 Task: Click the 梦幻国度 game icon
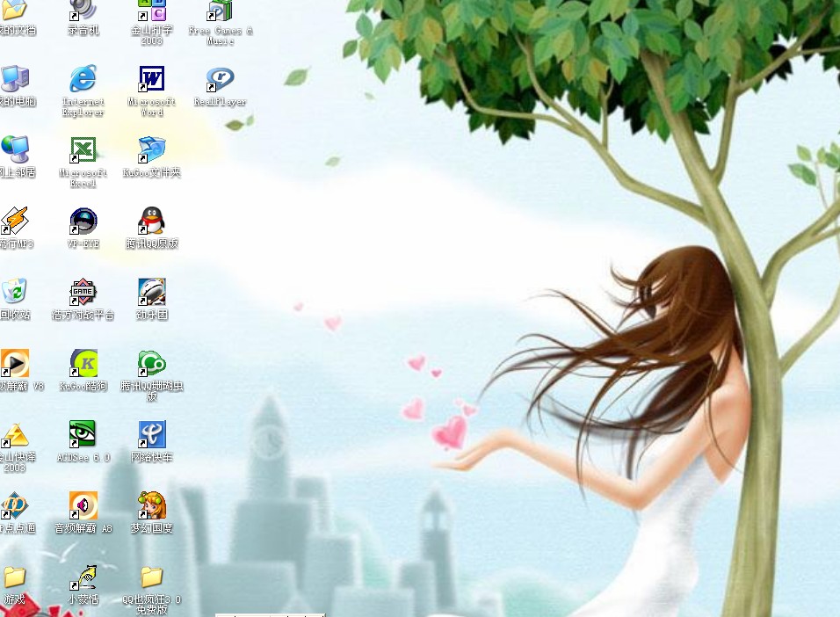pos(152,506)
